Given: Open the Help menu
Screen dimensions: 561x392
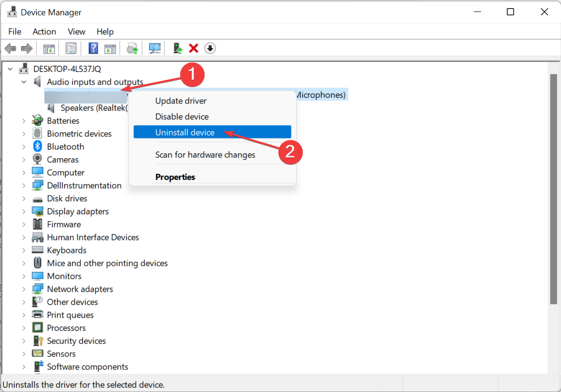Looking at the screenshot, I should (105, 32).
